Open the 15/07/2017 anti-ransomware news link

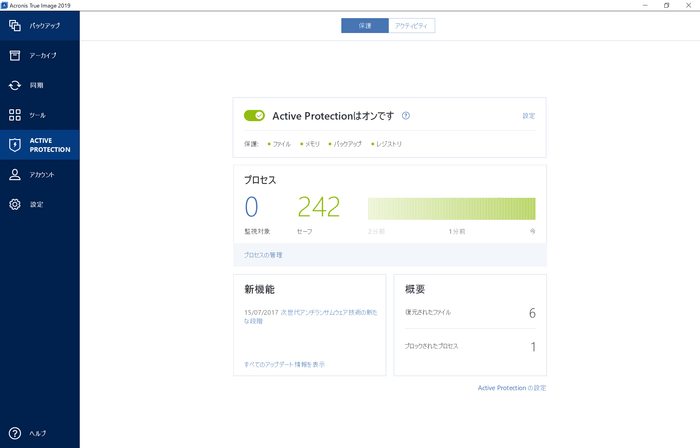pos(311,316)
